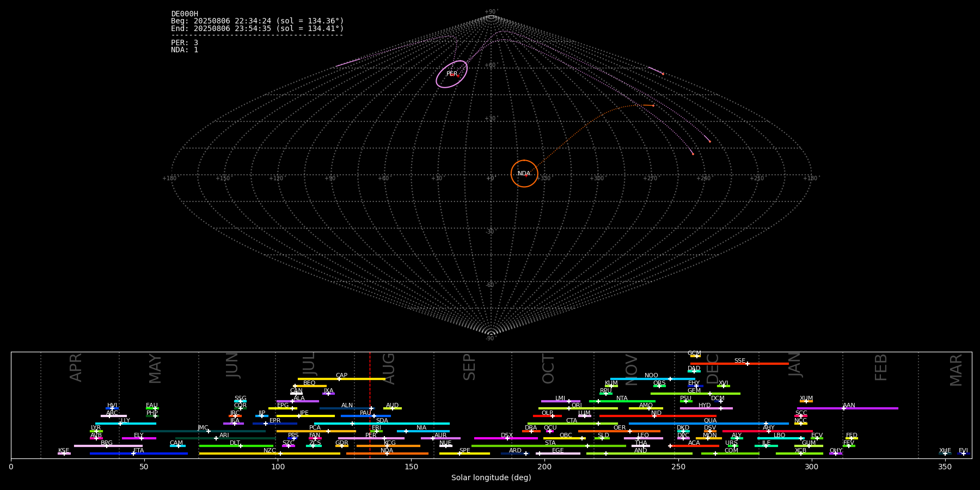This screenshot has height=490, width=980.
Task: Click the PER label in the timeline
Action: (371, 436)
